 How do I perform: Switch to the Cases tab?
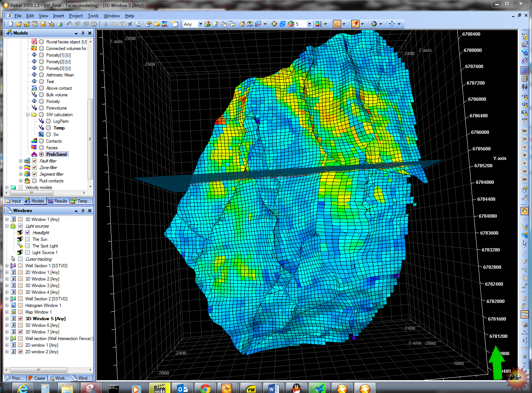click(36, 378)
